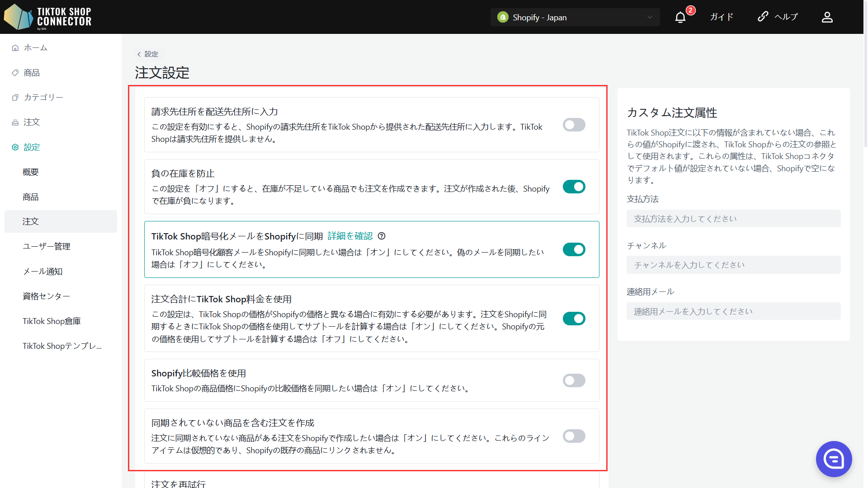Click the 注文設定 page heading
The width and height of the screenshot is (868, 488).
pos(162,73)
